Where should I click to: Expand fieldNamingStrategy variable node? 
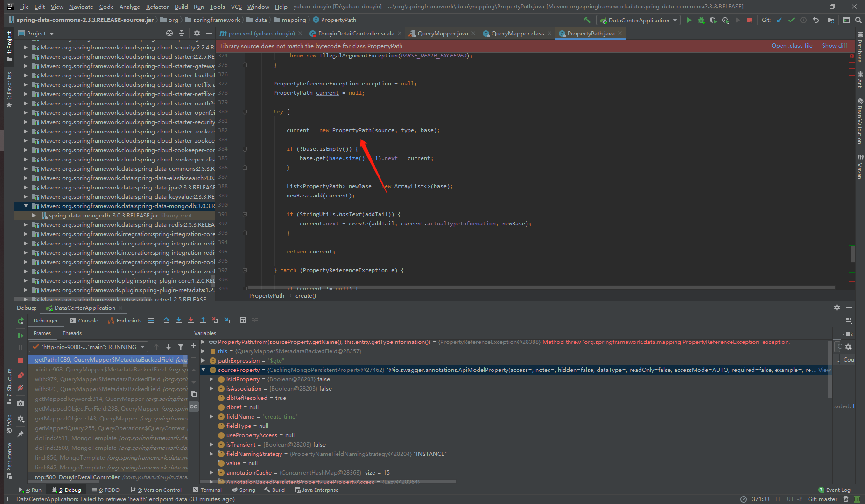[211, 454]
